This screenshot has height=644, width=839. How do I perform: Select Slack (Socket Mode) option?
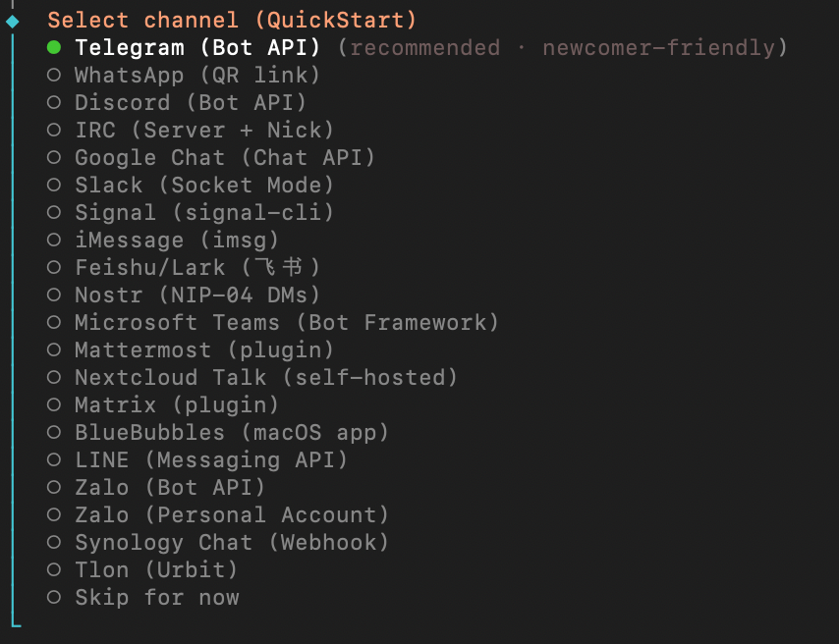point(204,185)
